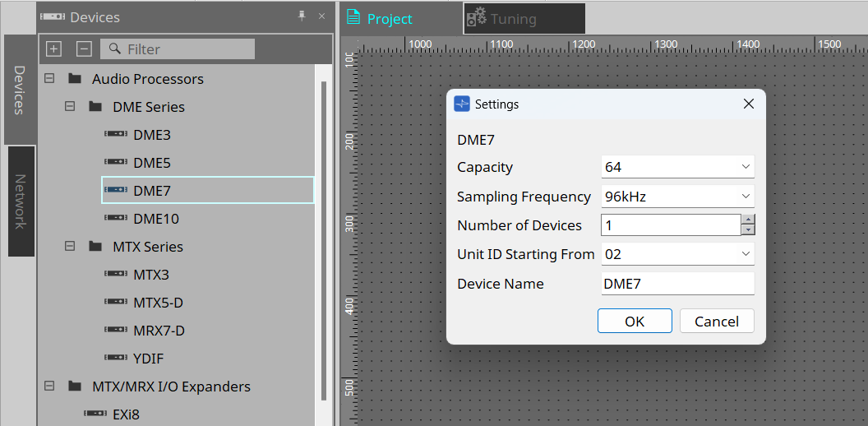Switch to the Tuning tab

coord(524,18)
